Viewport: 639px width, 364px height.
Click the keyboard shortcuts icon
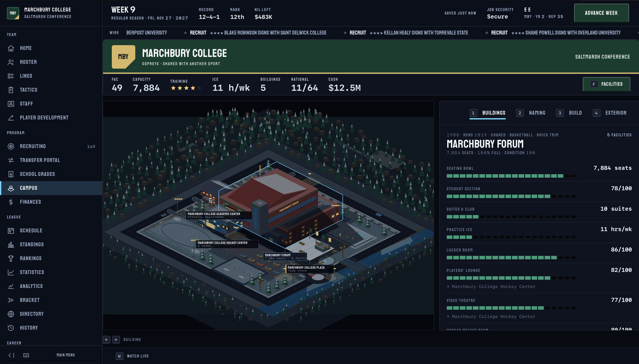coord(26,355)
